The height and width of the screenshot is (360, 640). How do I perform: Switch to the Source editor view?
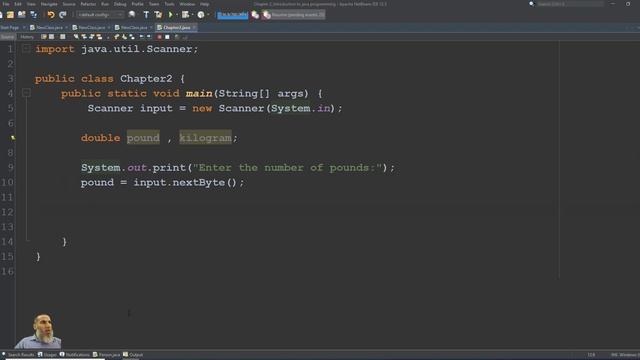click(x=7, y=37)
